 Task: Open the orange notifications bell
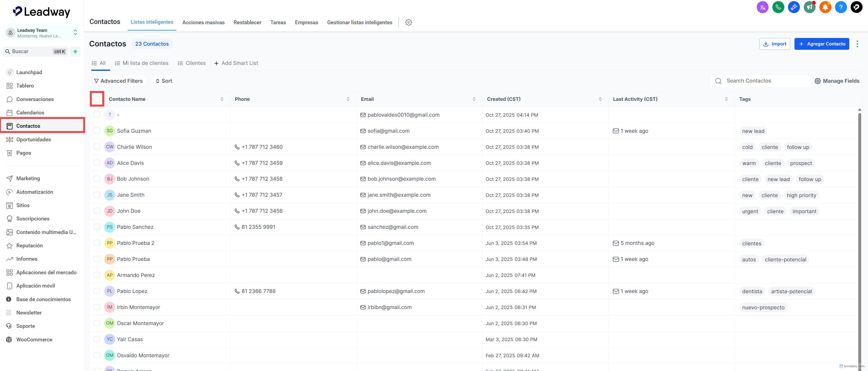[825, 7]
